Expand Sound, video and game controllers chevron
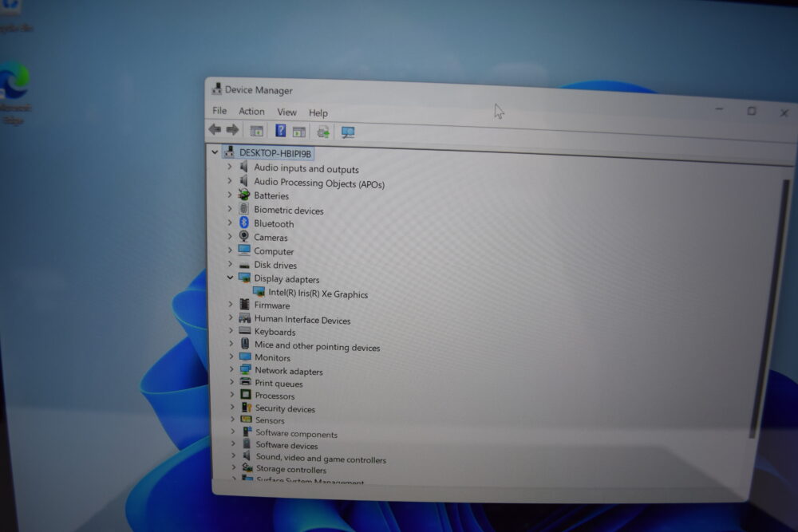This screenshot has height=532, width=798. click(x=234, y=455)
